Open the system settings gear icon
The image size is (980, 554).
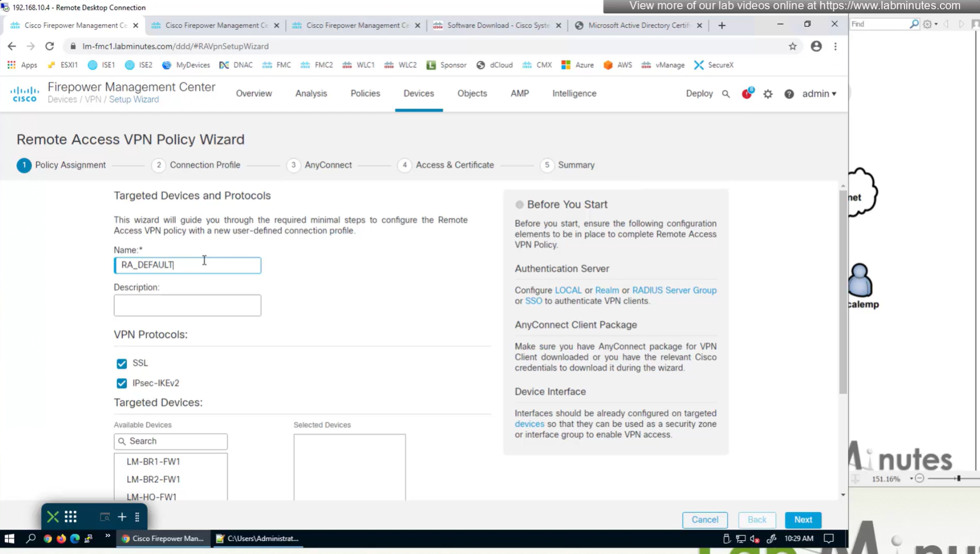pos(768,94)
